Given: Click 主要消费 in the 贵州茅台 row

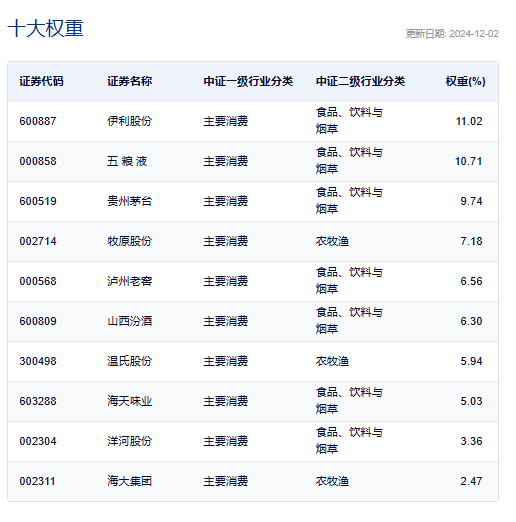Looking at the screenshot, I should pos(226,201).
